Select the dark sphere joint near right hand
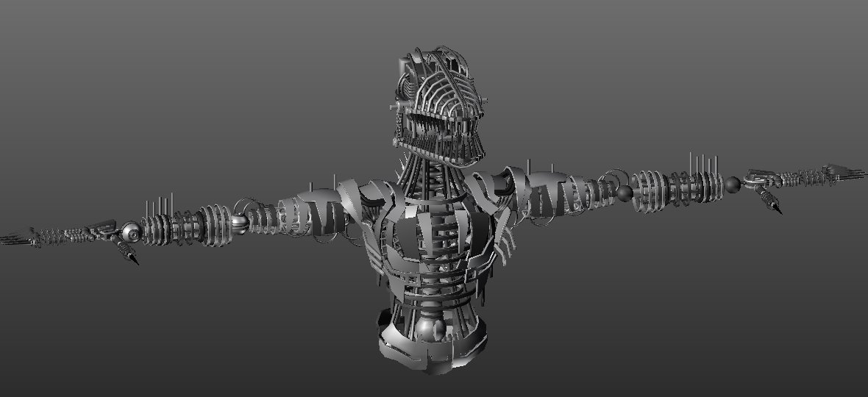 tap(733, 185)
